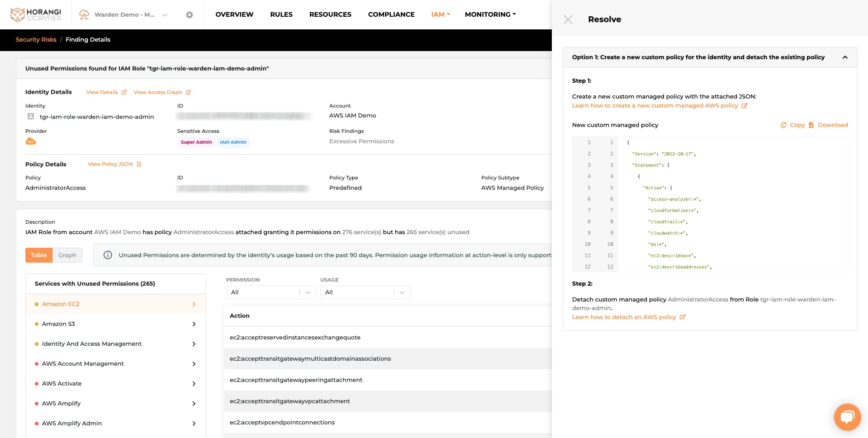Click the AWS provider cloud icon
This screenshot has width=868, height=438.
[x=31, y=141]
